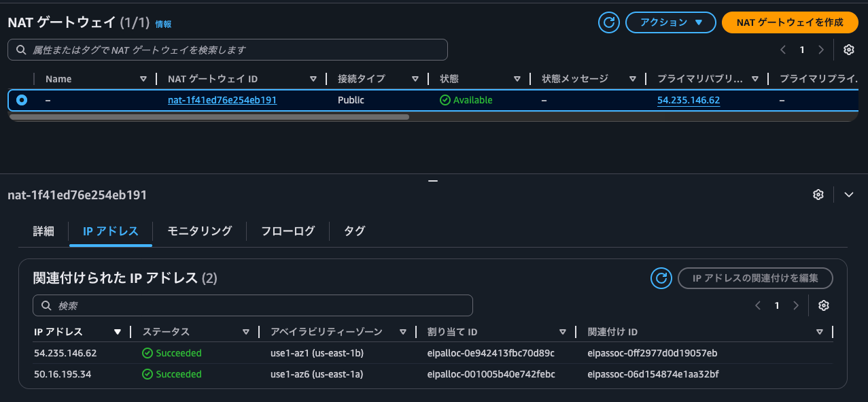Image resolution: width=868 pixels, height=402 pixels.
Task: Open the アクション dropdown
Action: click(670, 22)
